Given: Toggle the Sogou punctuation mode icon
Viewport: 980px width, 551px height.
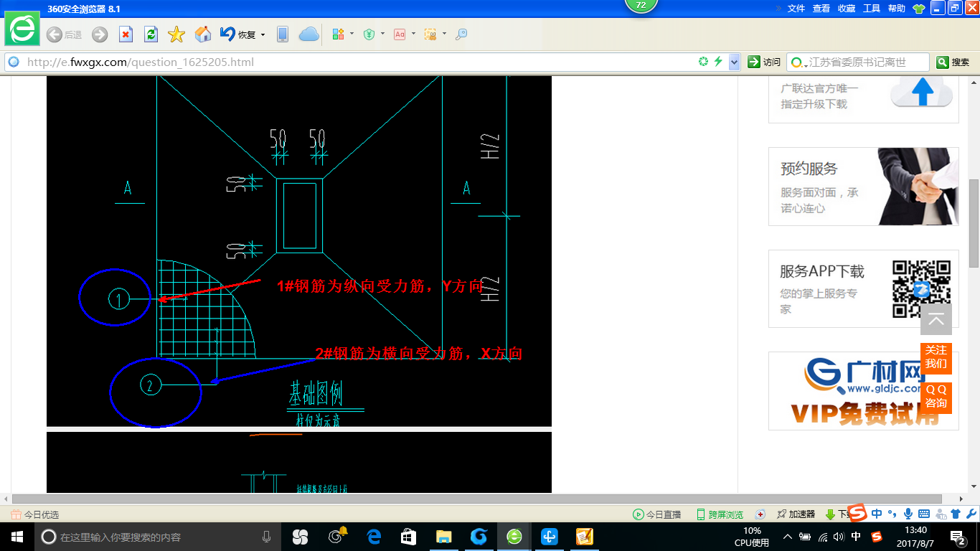Looking at the screenshot, I should tap(892, 514).
